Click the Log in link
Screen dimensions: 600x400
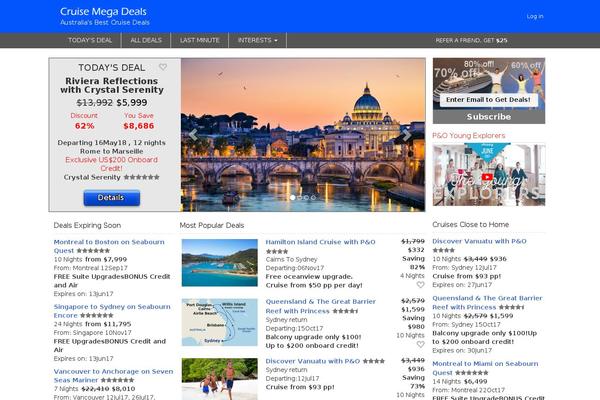[535, 16]
